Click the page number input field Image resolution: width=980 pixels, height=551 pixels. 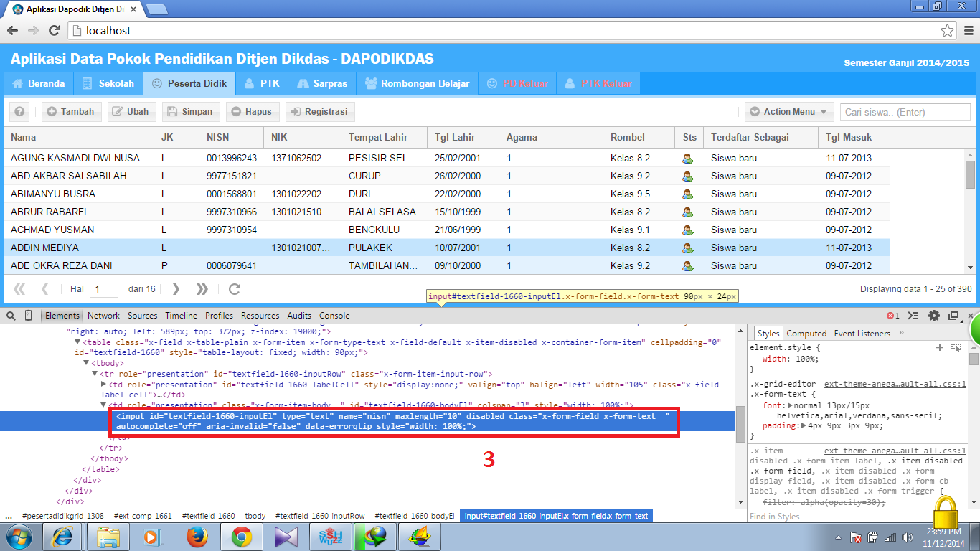104,289
